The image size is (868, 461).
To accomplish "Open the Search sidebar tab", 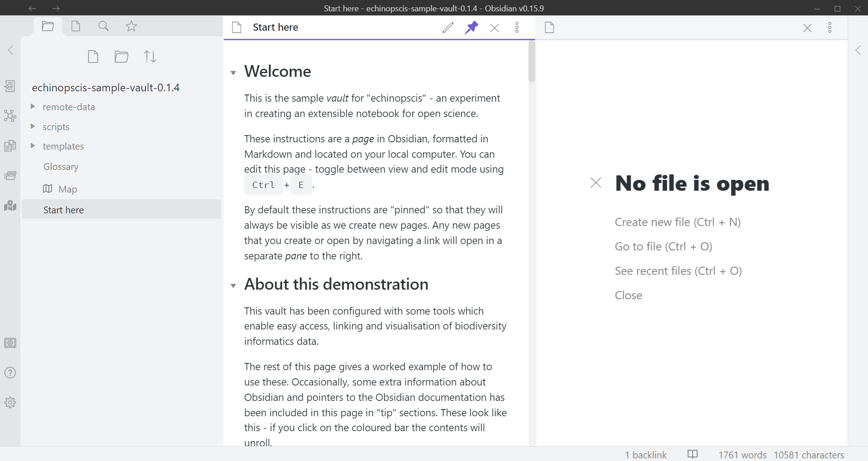I will click(x=104, y=26).
